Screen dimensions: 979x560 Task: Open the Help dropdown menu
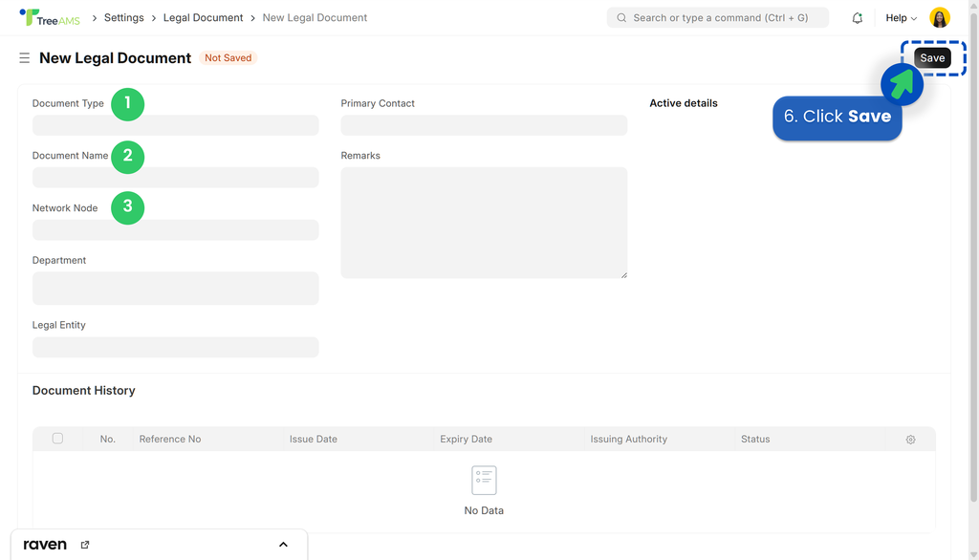pyautogui.click(x=901, y=18)
